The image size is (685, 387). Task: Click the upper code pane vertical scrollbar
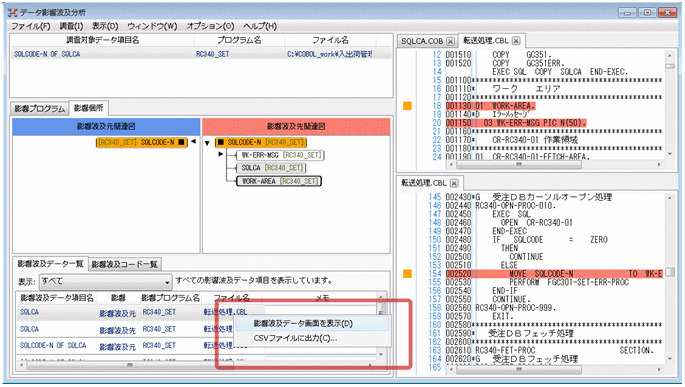coord(670,105)
